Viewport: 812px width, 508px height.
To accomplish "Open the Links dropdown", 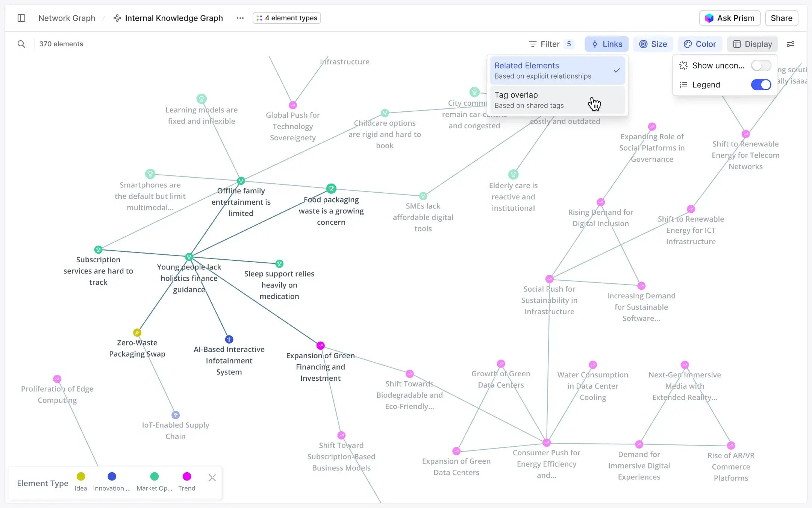I will coord(606,44).
